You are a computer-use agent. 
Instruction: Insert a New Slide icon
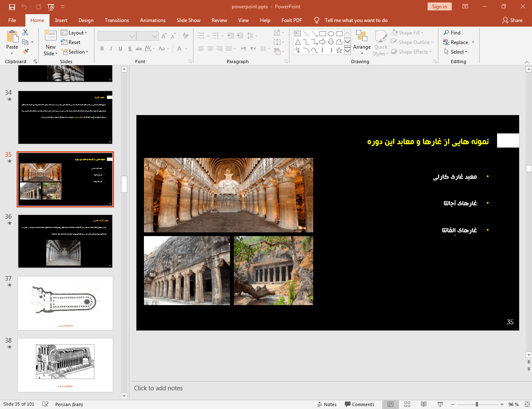[50, 36]
